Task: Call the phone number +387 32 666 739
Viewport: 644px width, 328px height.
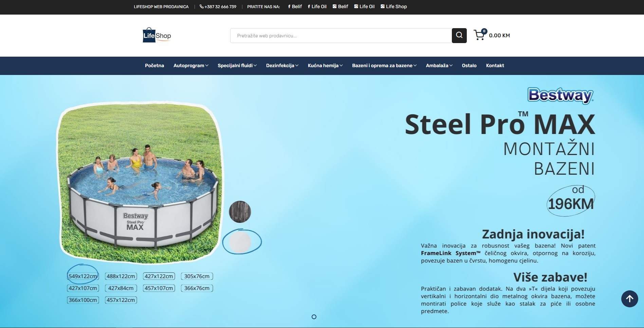Action: [x=218, y=6]
